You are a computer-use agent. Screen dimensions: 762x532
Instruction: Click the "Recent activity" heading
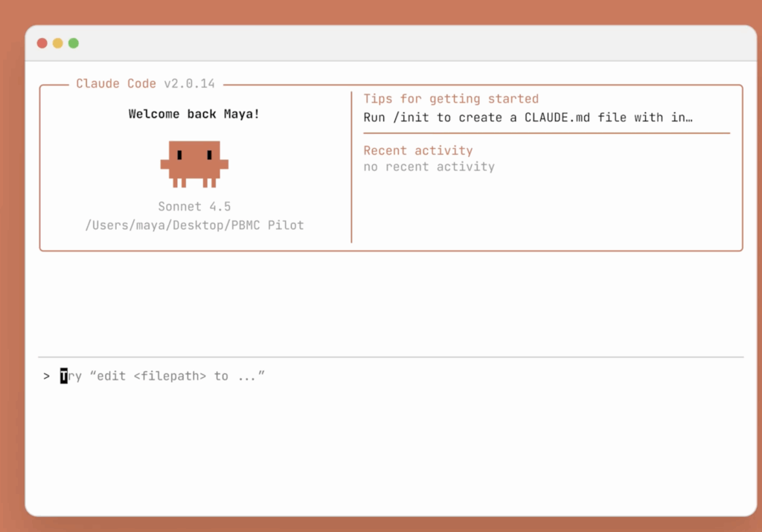click(x=418, y=150)
